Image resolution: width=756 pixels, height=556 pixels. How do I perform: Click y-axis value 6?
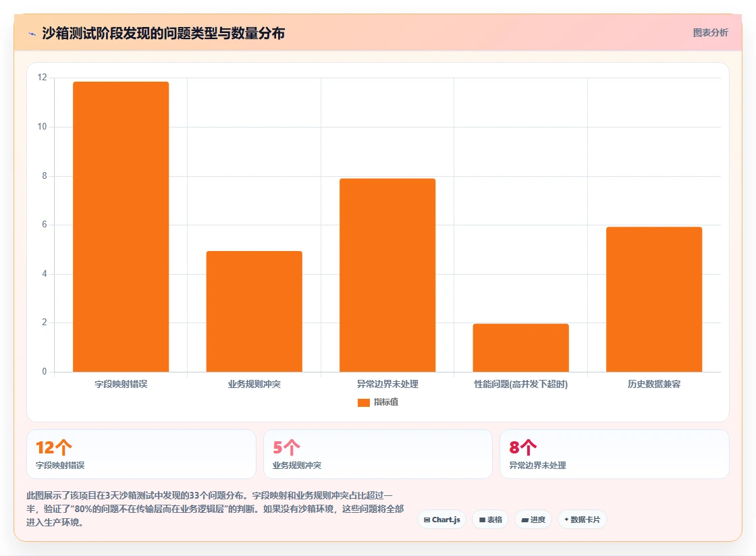[45, 225]
